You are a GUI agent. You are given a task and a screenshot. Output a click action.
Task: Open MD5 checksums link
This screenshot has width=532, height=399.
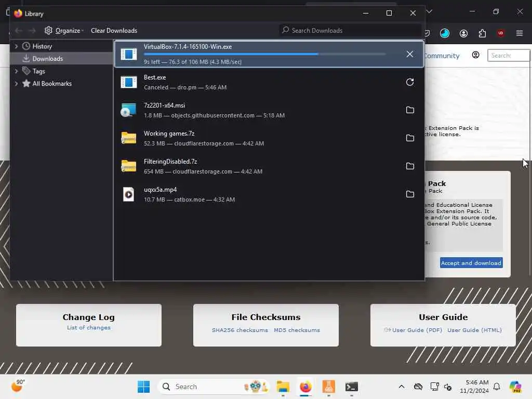coord(297,330)
